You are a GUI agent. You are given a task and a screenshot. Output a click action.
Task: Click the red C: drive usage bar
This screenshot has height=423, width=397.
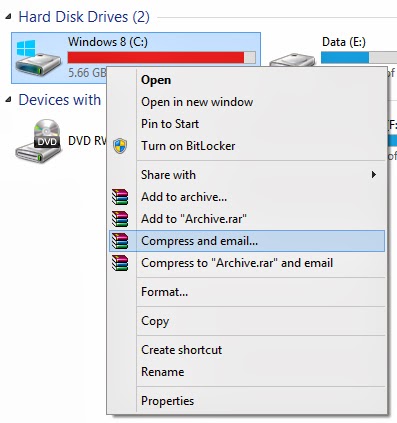point(162,57)
